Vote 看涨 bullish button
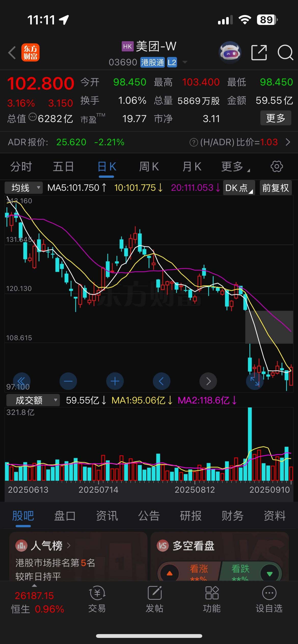The height and width of the screenshot is (644, 298). point(189,571)
